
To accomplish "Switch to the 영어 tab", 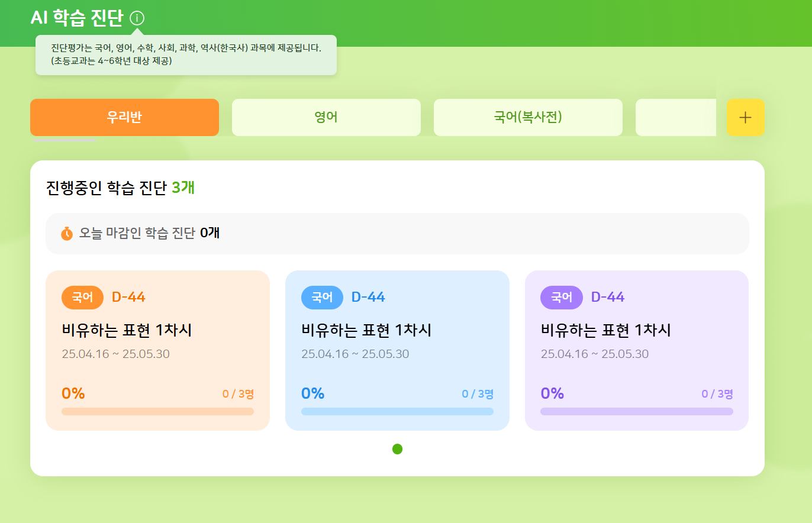I will coord(326,117).
